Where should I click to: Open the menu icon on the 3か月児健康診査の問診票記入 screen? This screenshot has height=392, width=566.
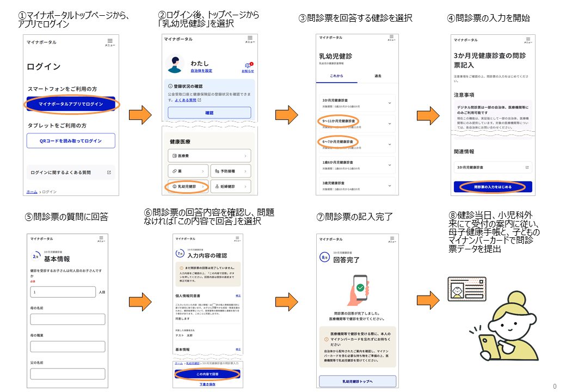(528, 40)
